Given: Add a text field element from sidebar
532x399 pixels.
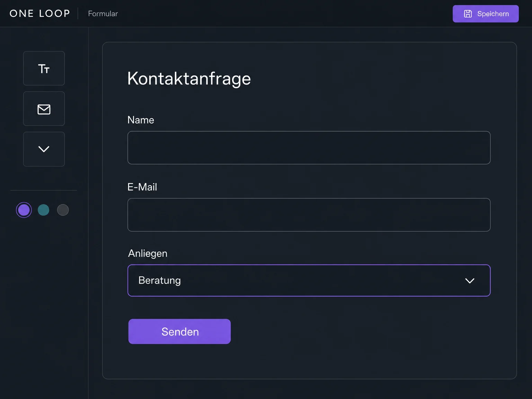Looking at the screenshot, I should tap(44, 68).
